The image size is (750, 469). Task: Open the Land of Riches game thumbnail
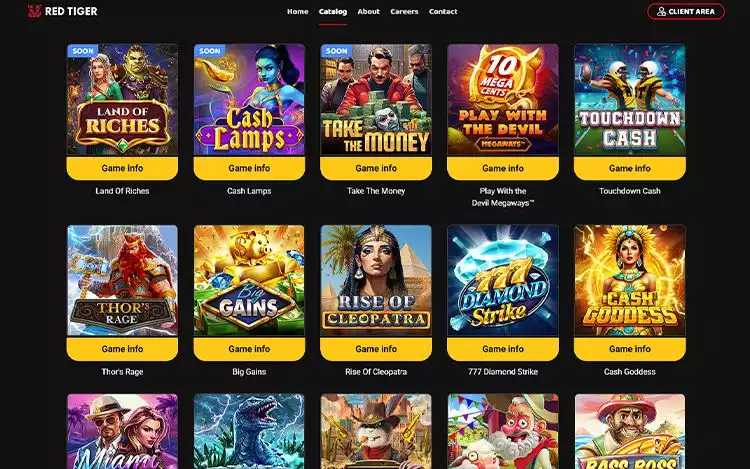coord(122,99)
